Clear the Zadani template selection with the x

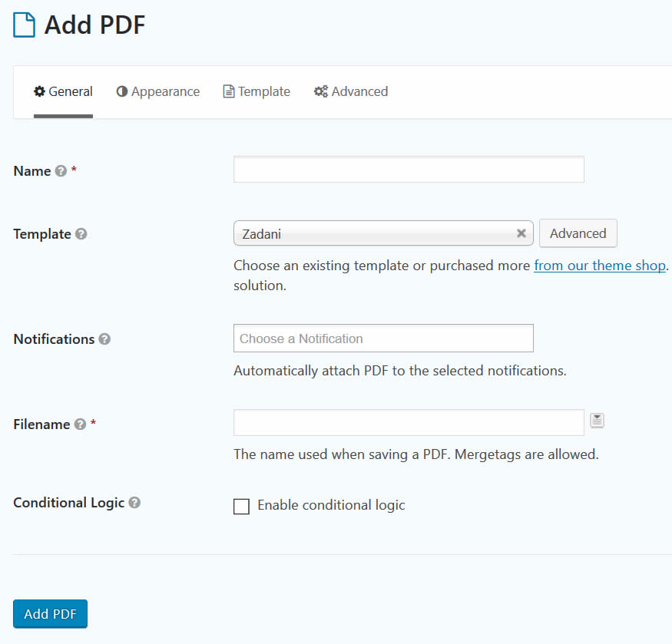(x=521, y=234)
